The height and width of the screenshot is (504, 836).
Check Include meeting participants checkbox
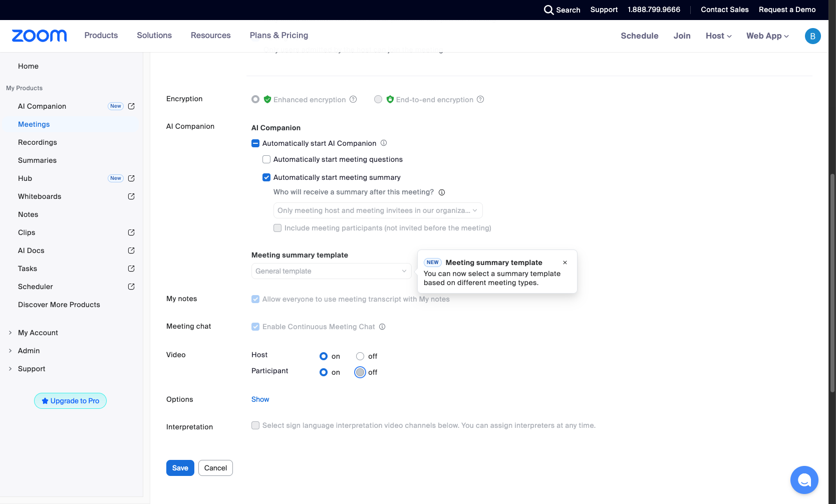tap(277, 228)
